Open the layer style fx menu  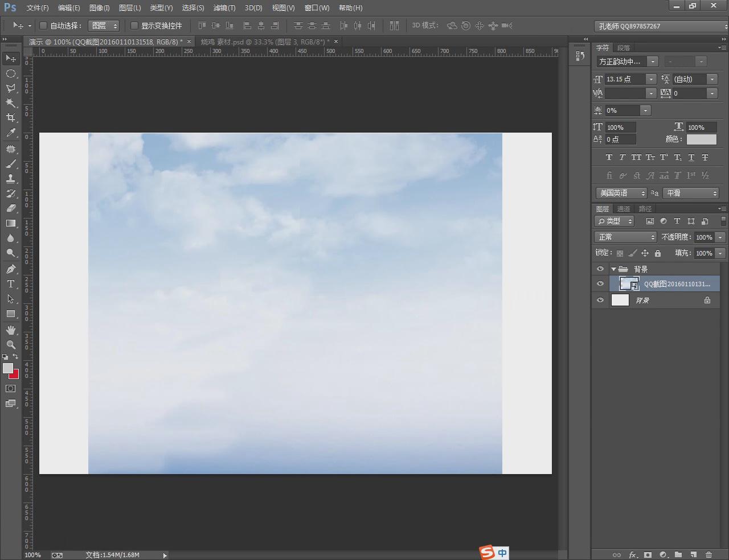pyautogui.click(x=633, y=554)
